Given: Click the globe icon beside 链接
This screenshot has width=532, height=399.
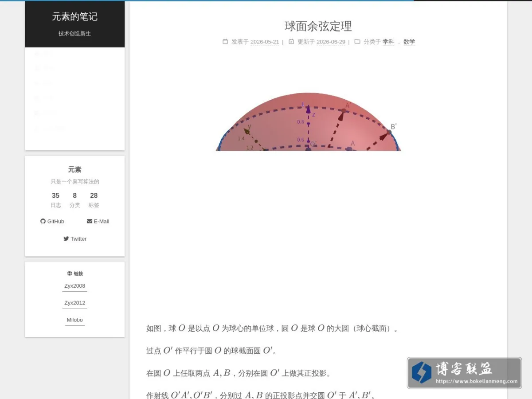Looking at the screenshot, I should (70, 274).
